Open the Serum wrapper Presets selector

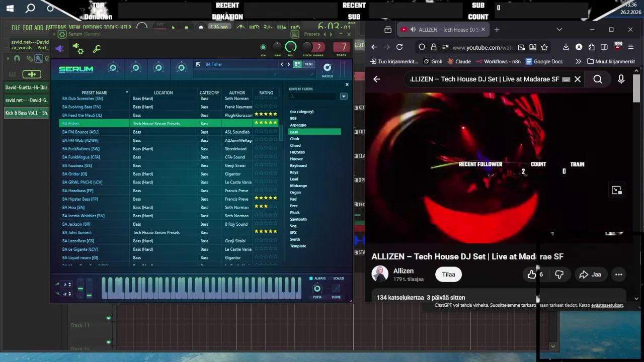pos(312,34)
